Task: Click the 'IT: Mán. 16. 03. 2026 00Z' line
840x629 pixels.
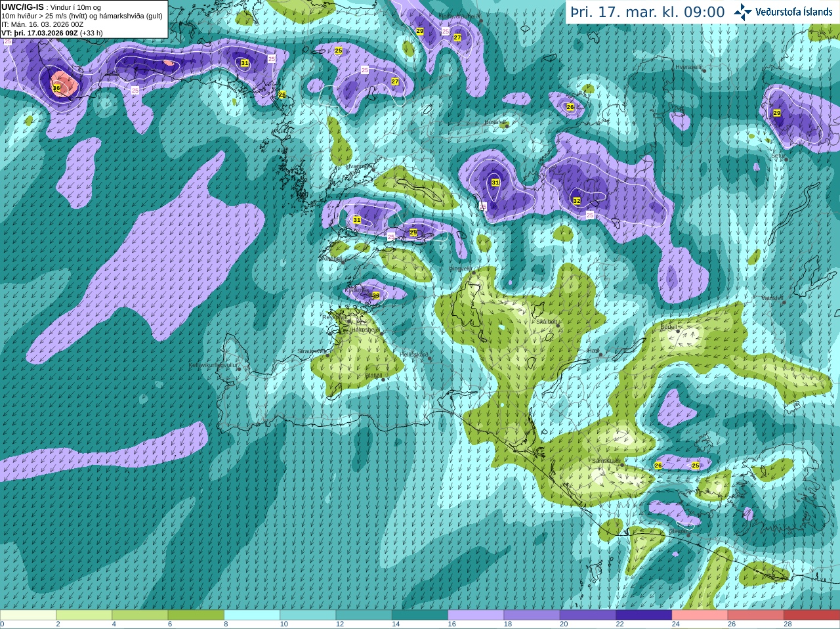Action: pyautogui.click(x=43, y=24)
